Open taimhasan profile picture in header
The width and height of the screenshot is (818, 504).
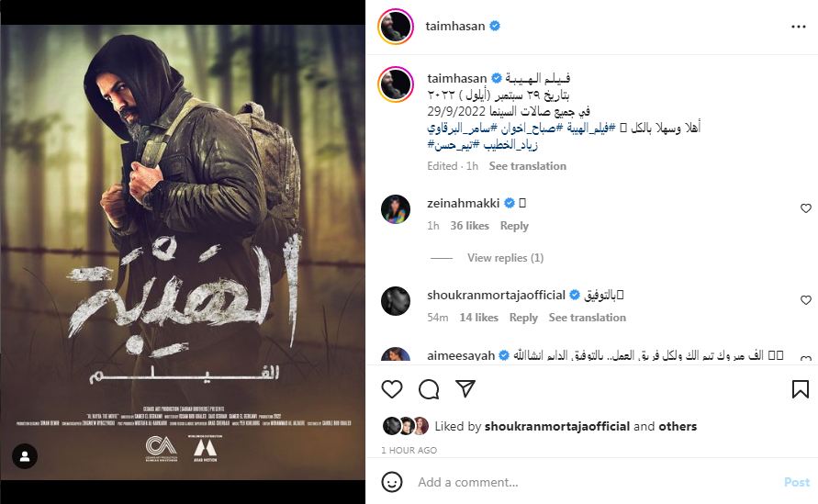(396, 26)
